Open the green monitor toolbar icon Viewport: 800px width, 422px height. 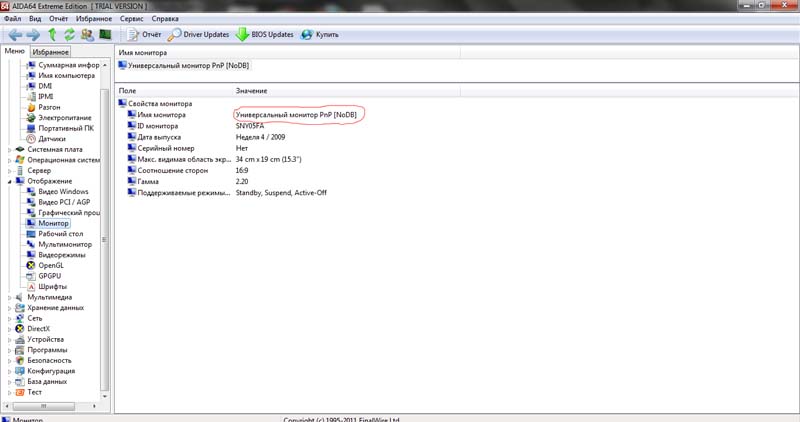[105, 35]
